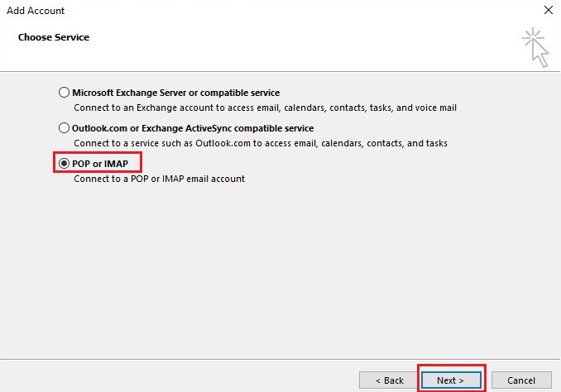Cancel the Add Account wizard

(521, 380)
